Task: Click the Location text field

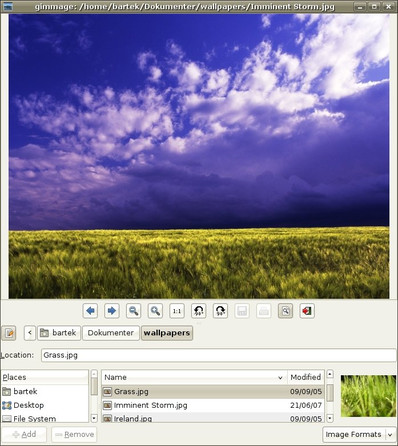Action: (x=218, y=355)
